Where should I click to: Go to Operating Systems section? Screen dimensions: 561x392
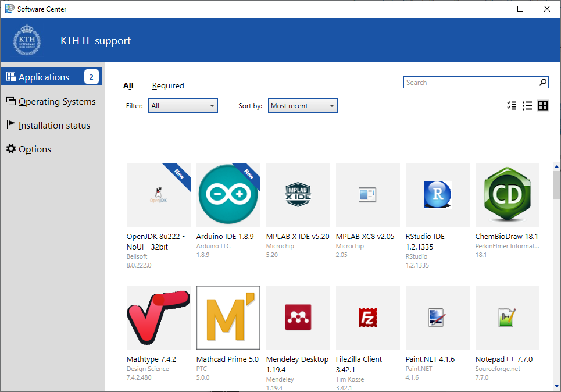point(56,101)
